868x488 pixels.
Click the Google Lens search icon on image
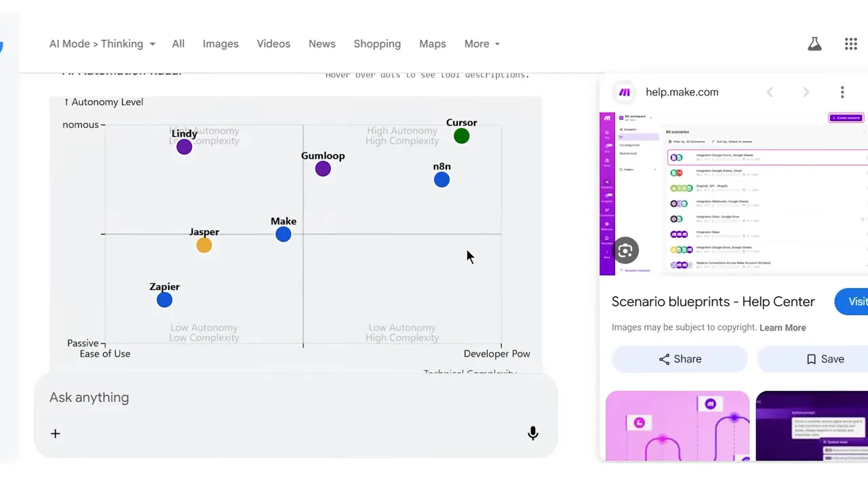(625, 251)
